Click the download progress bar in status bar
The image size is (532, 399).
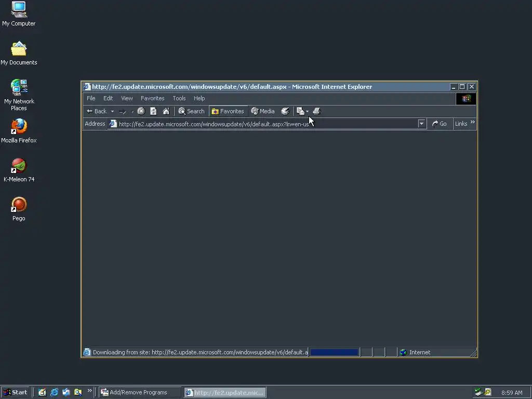(334, 352)
